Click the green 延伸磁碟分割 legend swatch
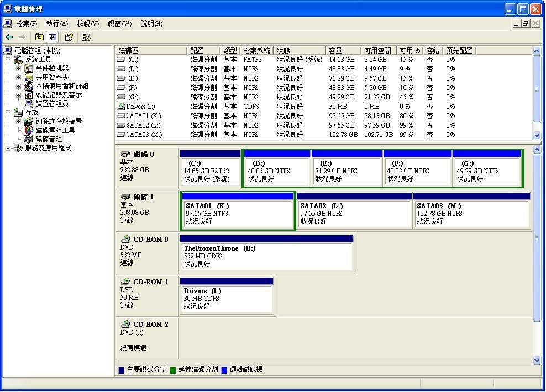The image size is (546, 392). [x=173, y=370]
